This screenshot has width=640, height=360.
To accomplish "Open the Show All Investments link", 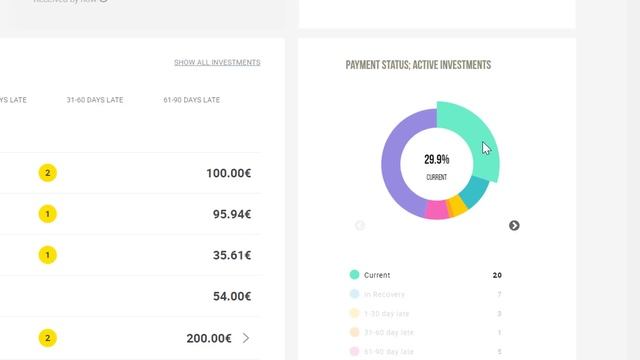I will [x=217, y=62].
